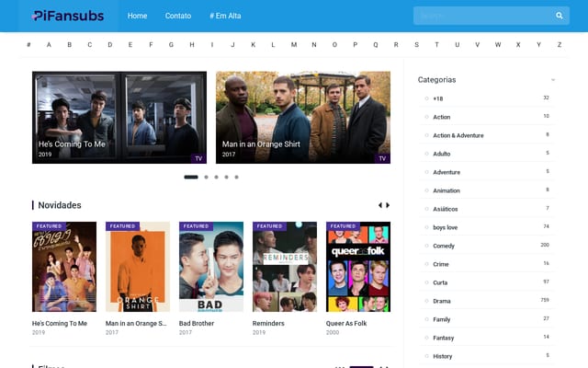Open He's Coming To Me poster
This screenshot has width=588, height=368.
[x=64, y=267]
